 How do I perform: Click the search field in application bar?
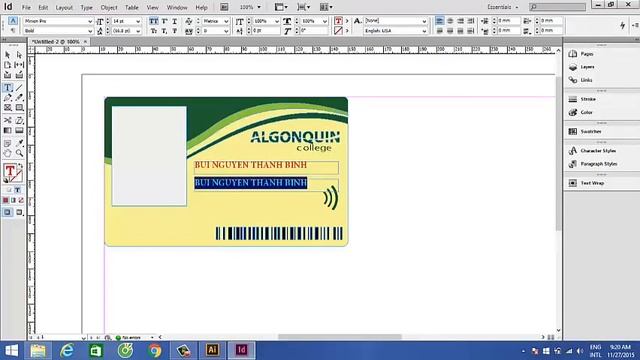coord(558,7)
